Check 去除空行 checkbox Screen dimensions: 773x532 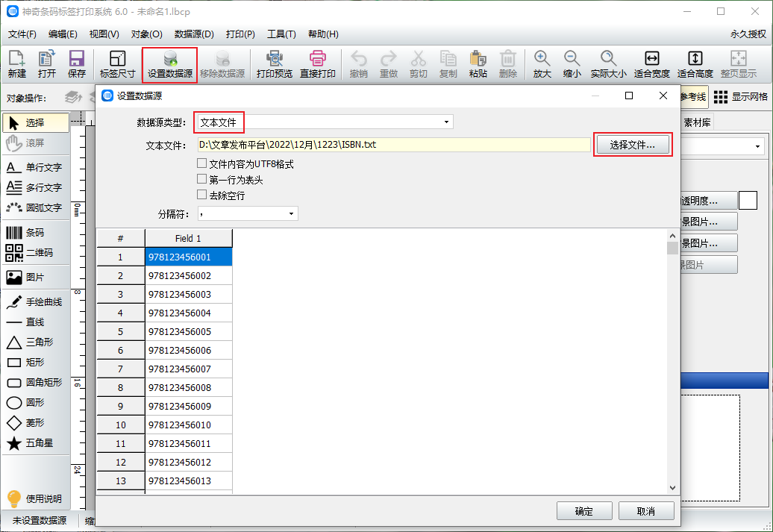click(x=201, y=195)
